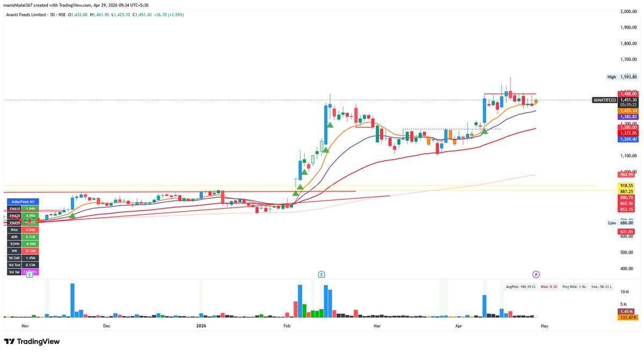
Task: Click the Vol Tod 0.13M cell
Action: click(x=31, y=265)
